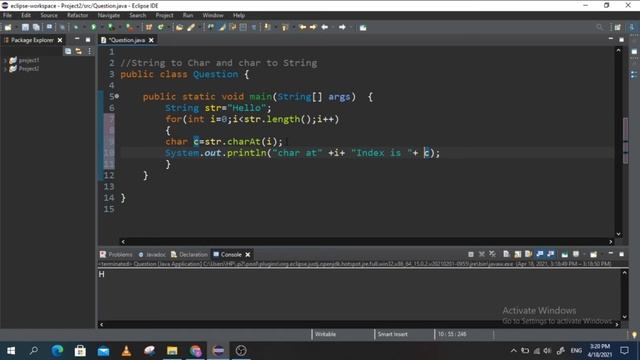Open the Window menu

click(x=213, y=15)
